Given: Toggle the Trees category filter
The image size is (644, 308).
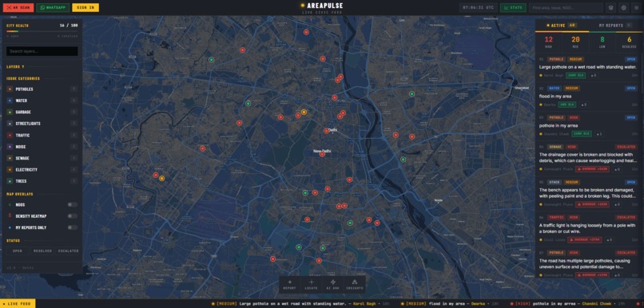Looking at the screenshot, I should tap(42, 181).
